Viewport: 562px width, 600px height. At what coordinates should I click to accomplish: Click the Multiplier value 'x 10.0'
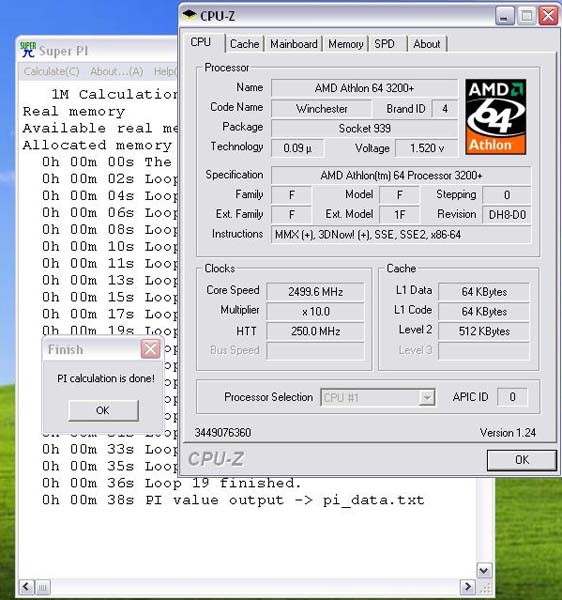pyautogui.click(x=315, y=312)
